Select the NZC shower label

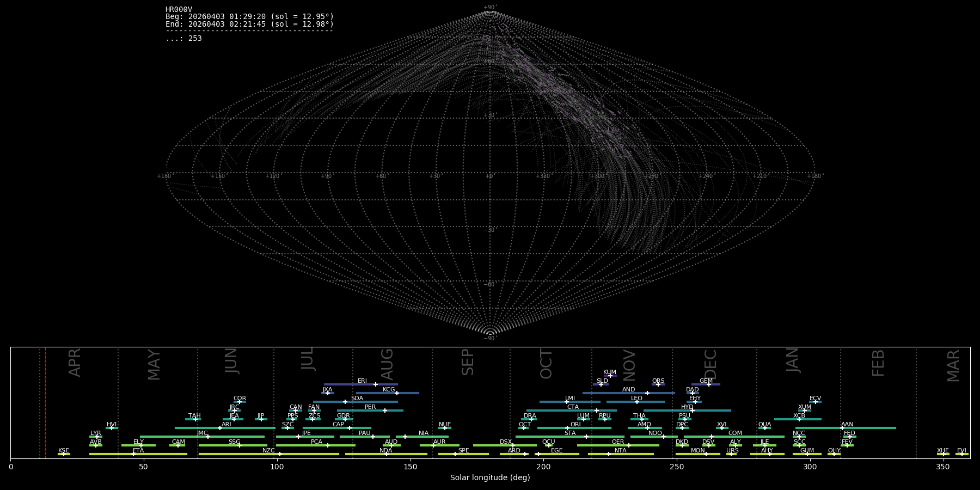pyautogui.click(x=268, y=450)
